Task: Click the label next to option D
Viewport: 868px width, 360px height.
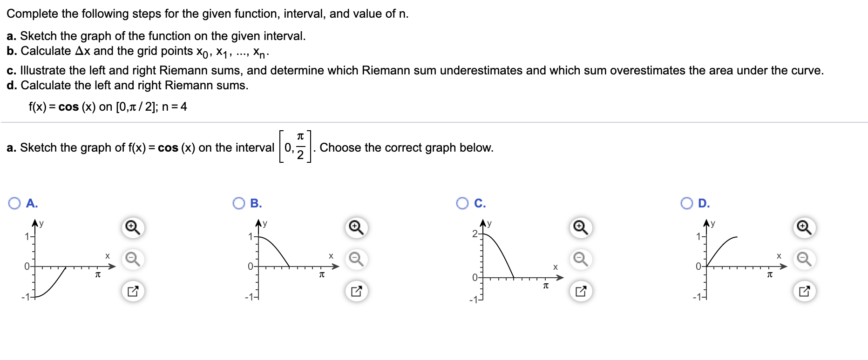Action: pyautogui.click(x=704, y=203)
